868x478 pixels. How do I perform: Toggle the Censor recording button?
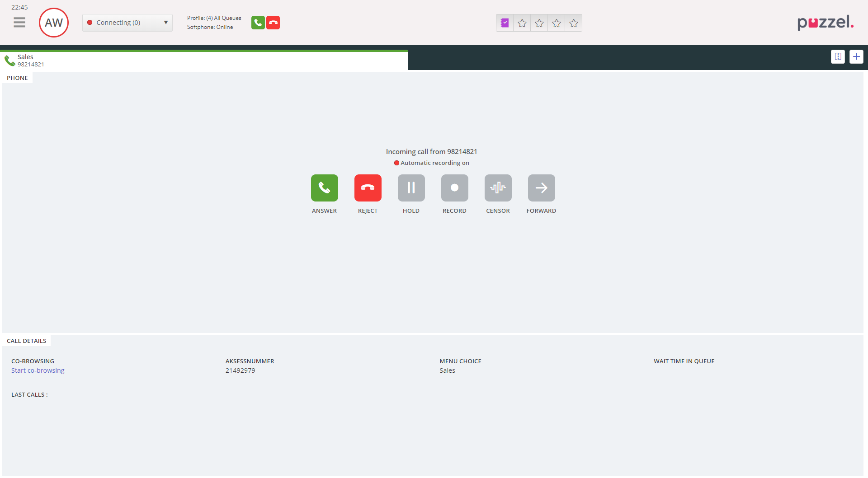click(498, 188)
